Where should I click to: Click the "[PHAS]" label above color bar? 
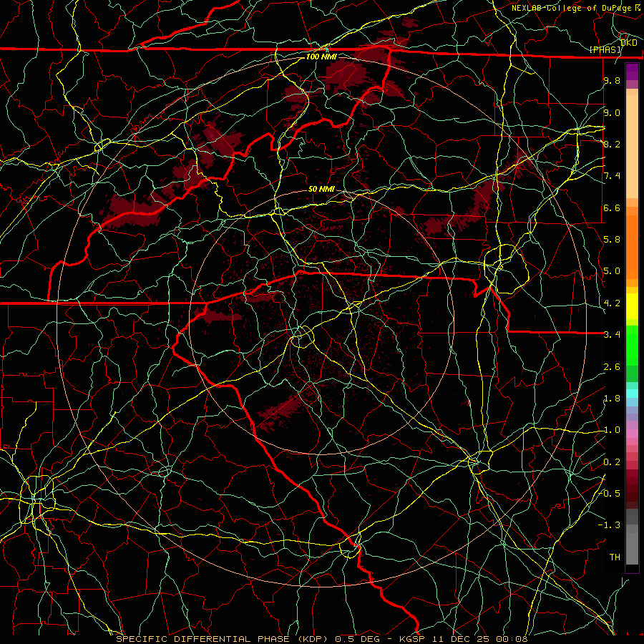[605, 49]
